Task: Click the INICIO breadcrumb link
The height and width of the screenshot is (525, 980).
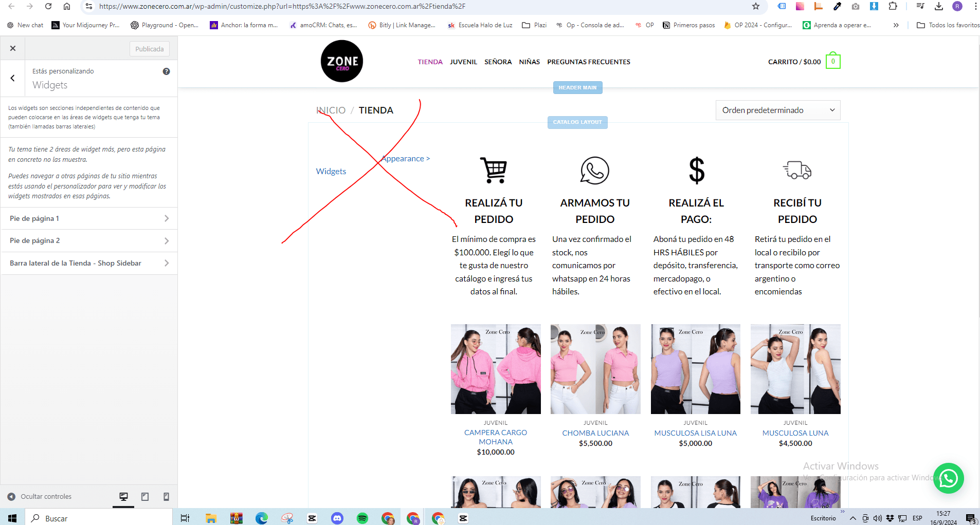Action: (x=331, y=110)
